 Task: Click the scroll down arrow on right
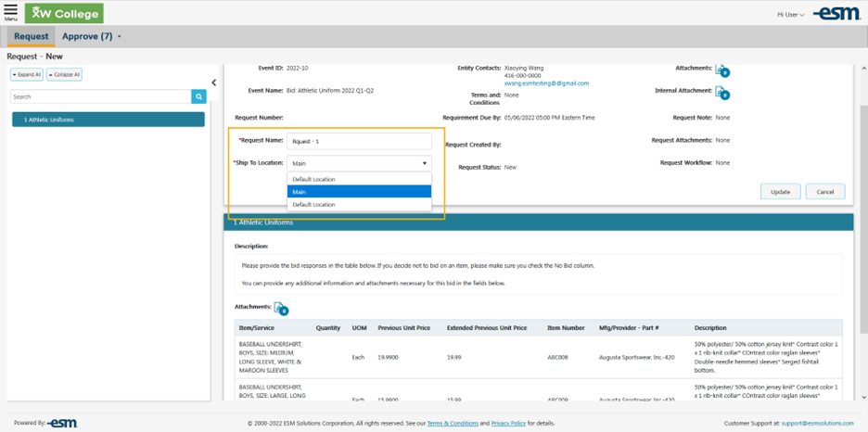pos(863,397)
